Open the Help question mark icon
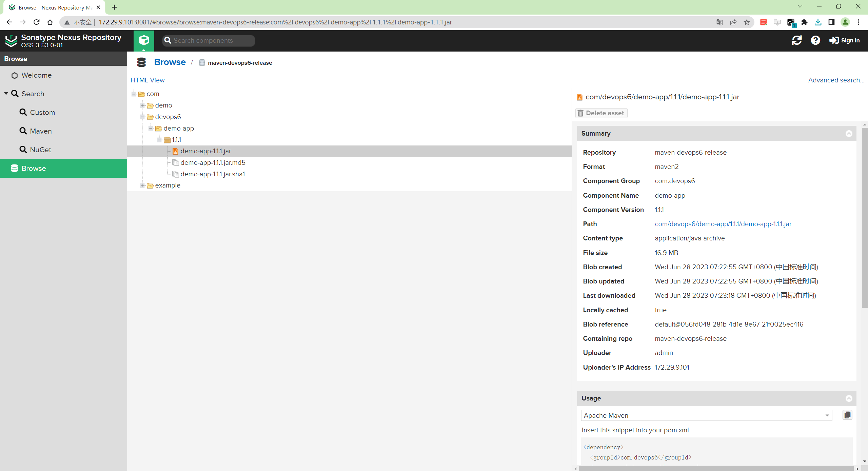868x471 pixels. tap(815, 40)
